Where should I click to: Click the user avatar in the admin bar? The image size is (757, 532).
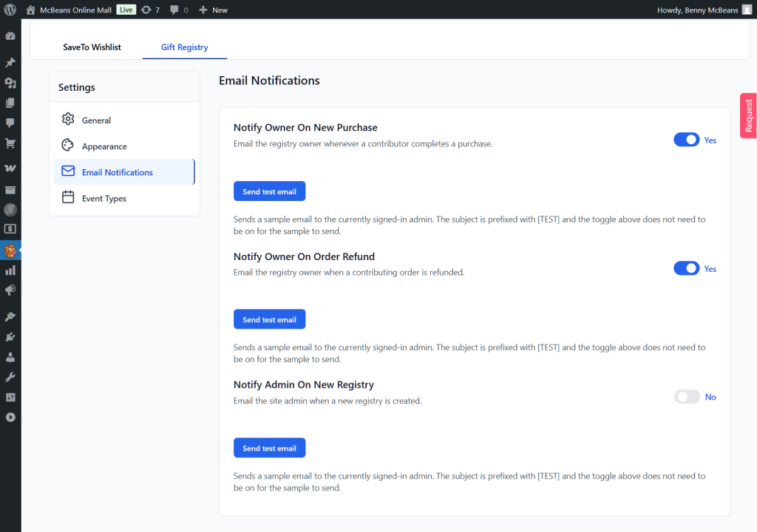point(747,10)
